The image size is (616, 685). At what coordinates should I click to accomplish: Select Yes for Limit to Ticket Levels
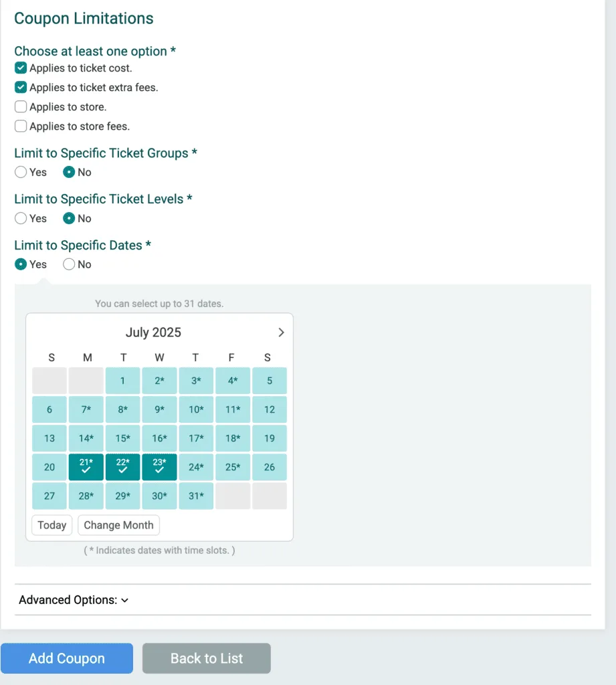(x=21, y=219)
